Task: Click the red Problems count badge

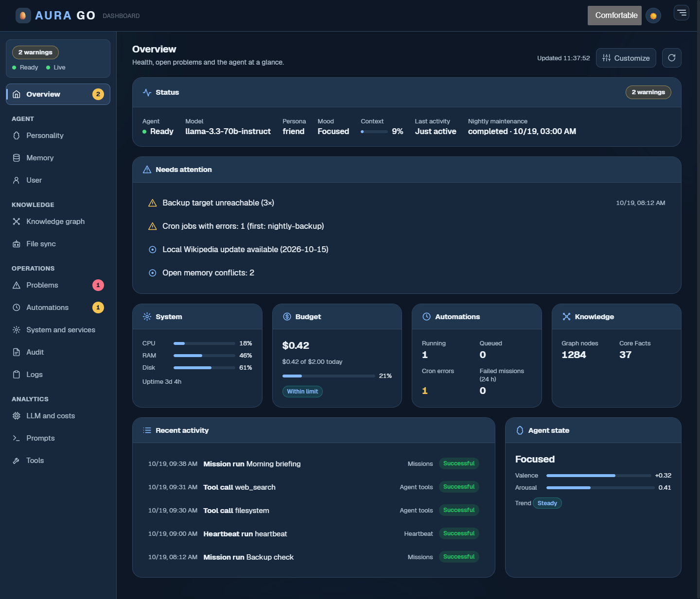Action: point(98,285)
